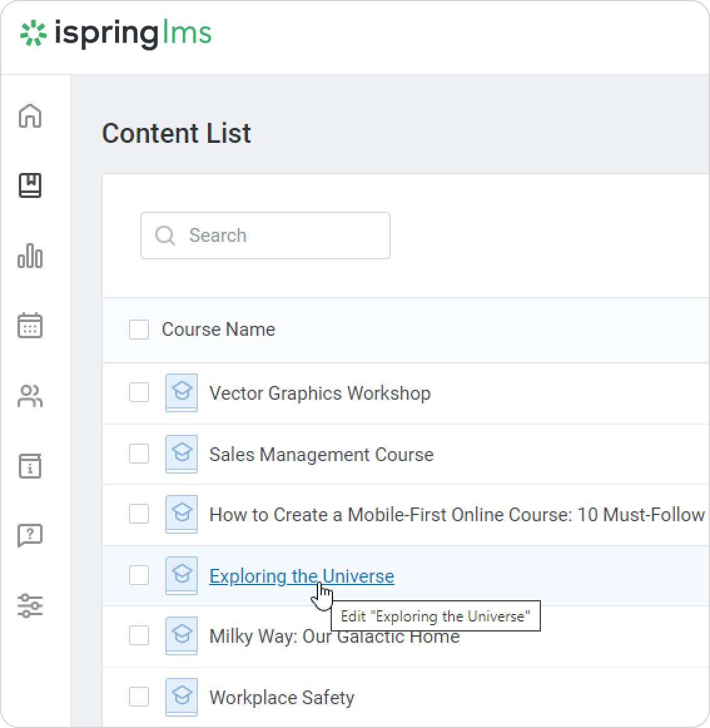The width and height of the screenshot is (710, 728).
Task: Open the Users icon in sidebar
Action: 30,396
